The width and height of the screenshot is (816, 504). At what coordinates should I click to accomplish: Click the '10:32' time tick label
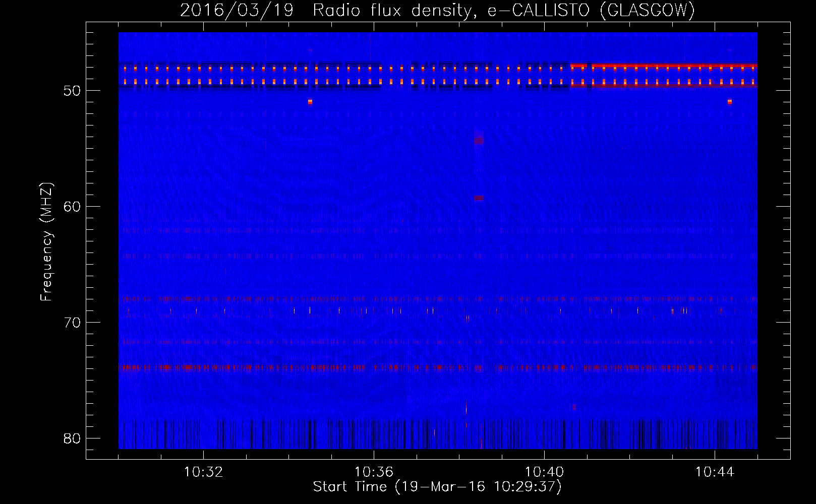pyautogui.click(x=203, y=472)
